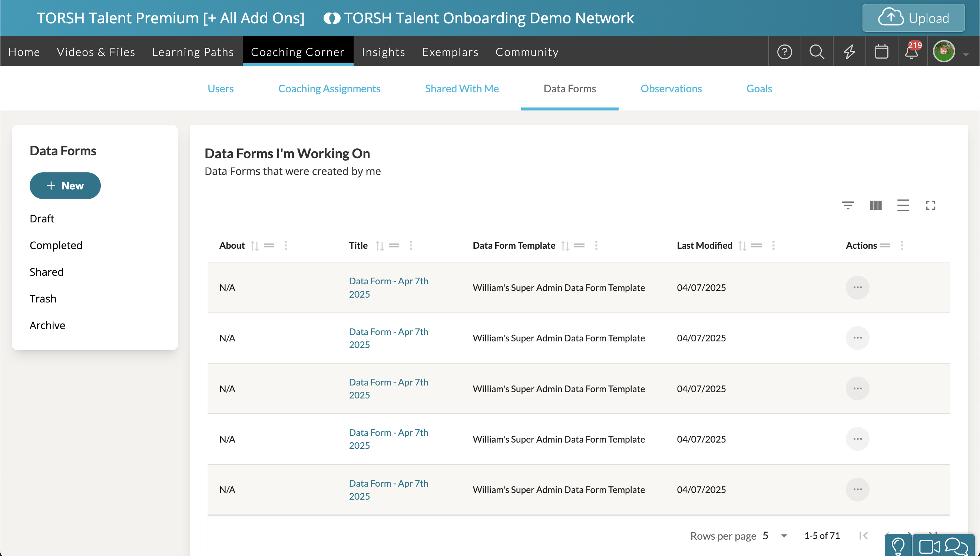Image resolution: width=980 pixels, height=556 pixels.
Task: Open Title column options menu
Action: pos(411,245)
